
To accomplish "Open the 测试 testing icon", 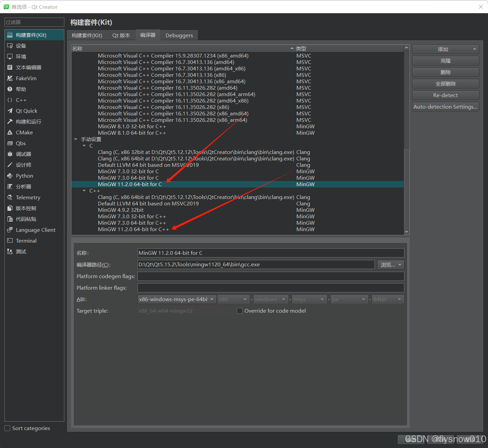I will 10,251.
